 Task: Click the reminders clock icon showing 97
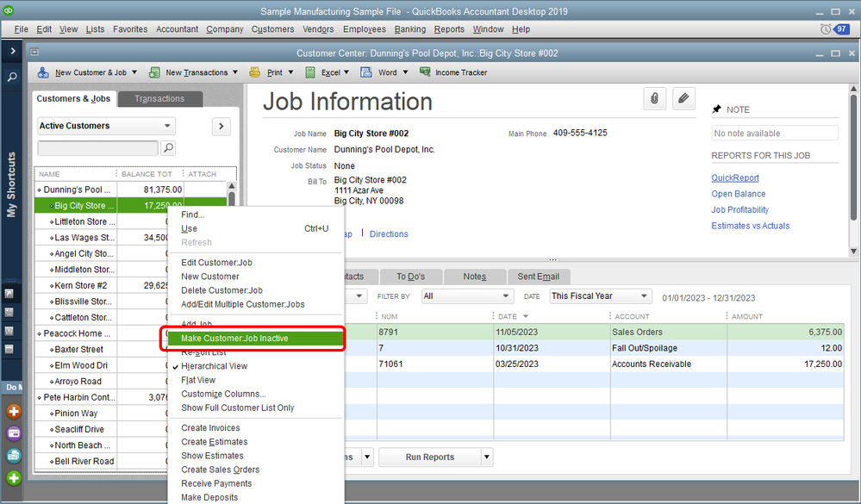[826, 29]
